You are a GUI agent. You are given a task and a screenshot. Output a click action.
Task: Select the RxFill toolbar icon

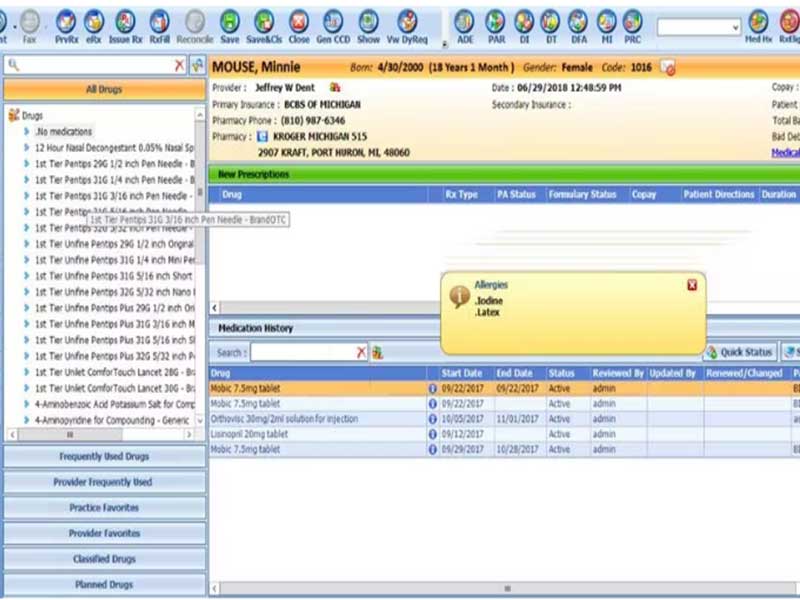(160, 27)
